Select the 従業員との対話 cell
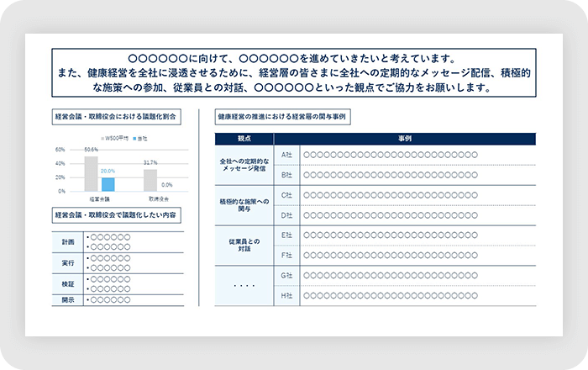This screenshot has width=588, height=370. 244,246
